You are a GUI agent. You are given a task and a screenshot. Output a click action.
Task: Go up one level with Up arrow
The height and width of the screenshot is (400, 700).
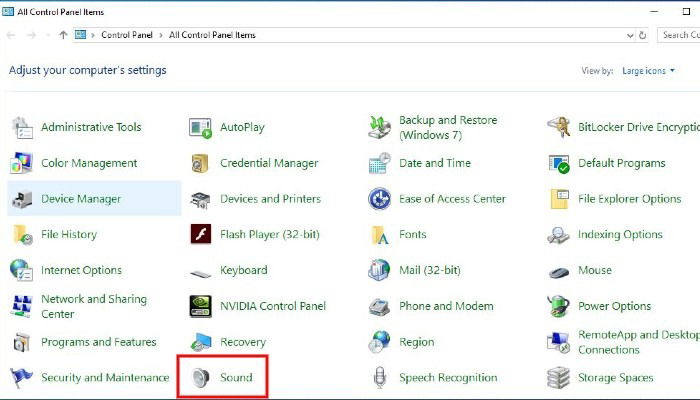click(63, 35)
